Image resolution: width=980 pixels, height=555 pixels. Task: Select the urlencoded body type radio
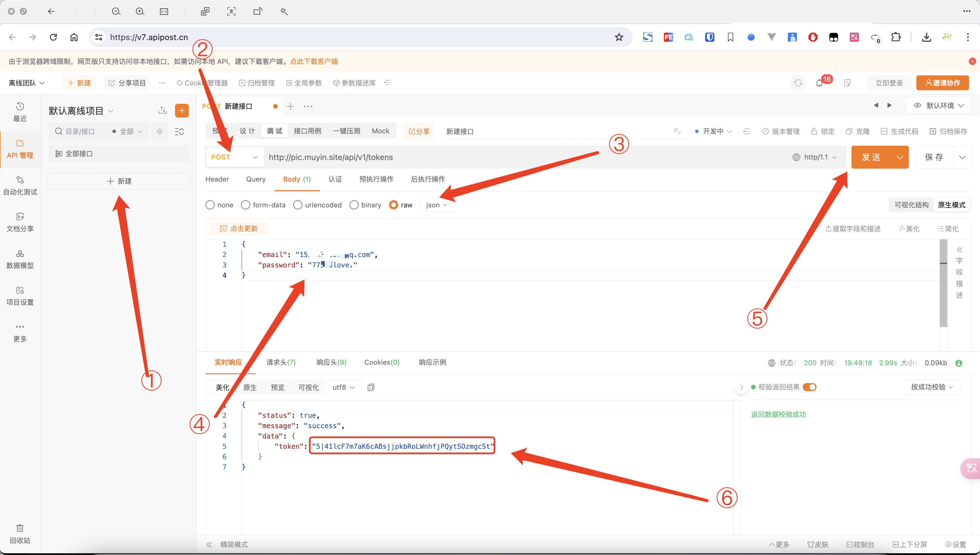click(x=298, y=205)
